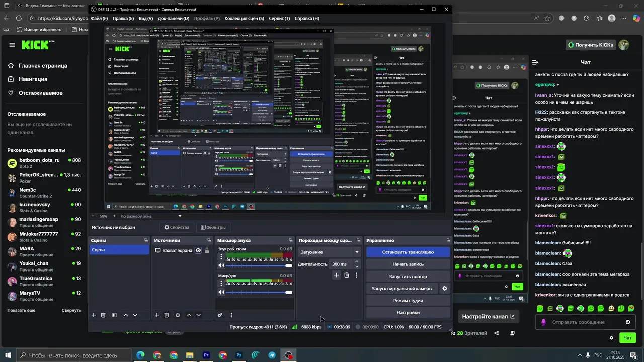Image resolution: width=644 pixels, height=362 pixels.
Task: Toggle lock on Захват экрана source
Action: pyautogui.click(x=207, y=250)
